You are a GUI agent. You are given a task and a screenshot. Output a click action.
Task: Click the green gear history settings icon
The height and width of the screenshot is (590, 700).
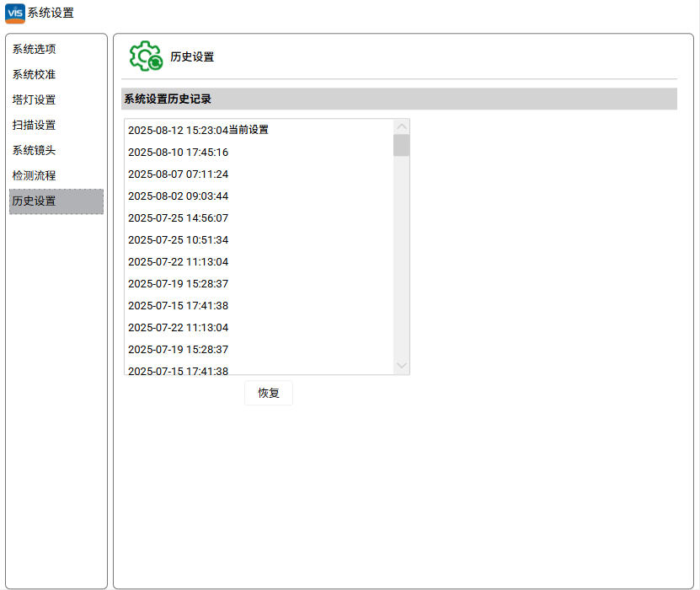[146, 56]
